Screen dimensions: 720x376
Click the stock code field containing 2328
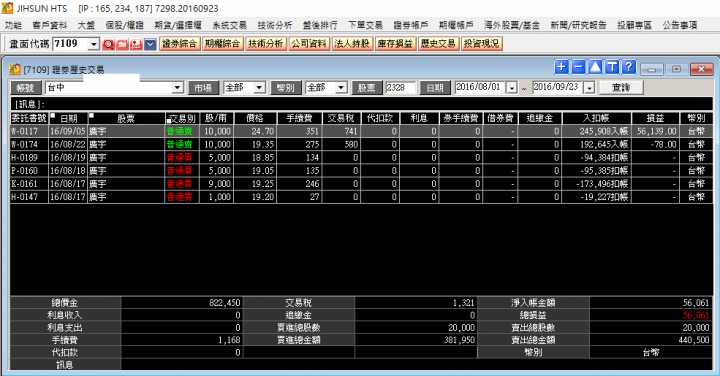point(400,87)
